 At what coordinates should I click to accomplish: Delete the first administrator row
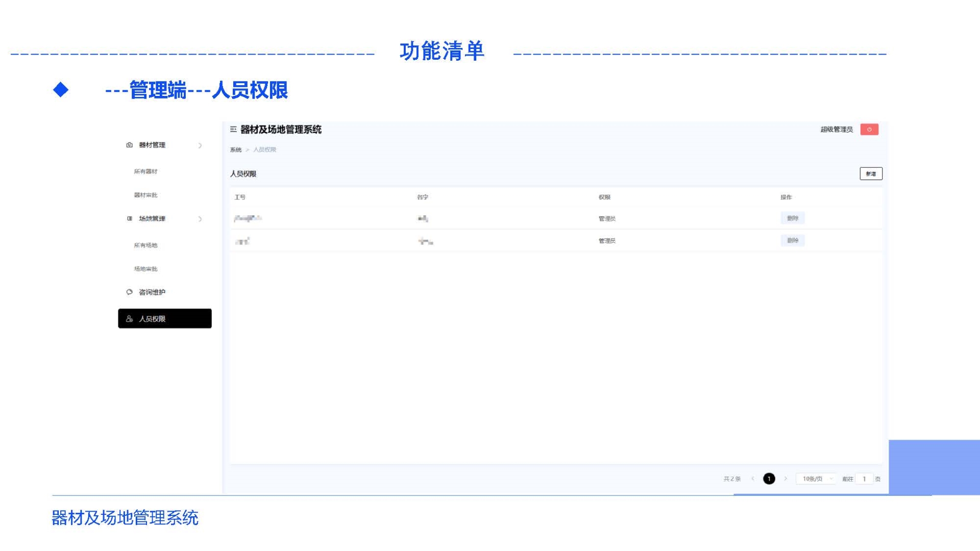(x=792, y=218)
